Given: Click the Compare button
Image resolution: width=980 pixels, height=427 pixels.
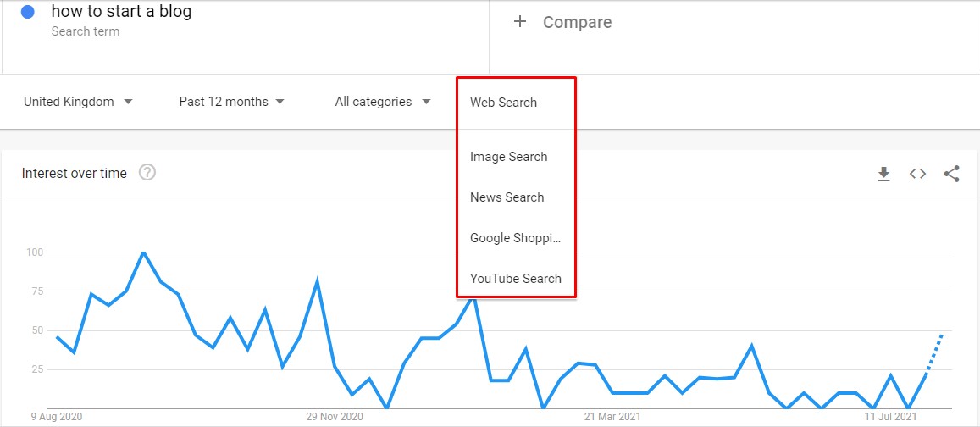Looking at the screenshot, I should 562,23.
